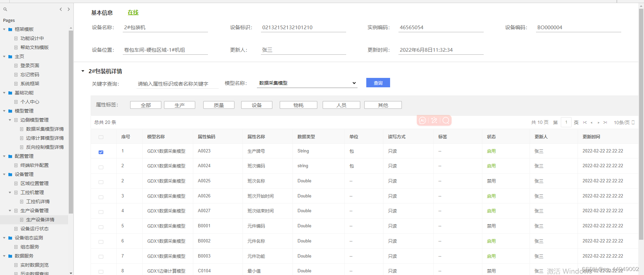Screen dimensions: 644x275
Task: Open the 10条/页 page size selector
Action: pos(624,123)
